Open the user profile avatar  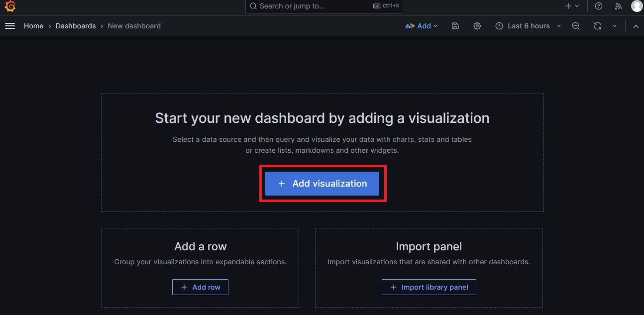tap(637, 6)
